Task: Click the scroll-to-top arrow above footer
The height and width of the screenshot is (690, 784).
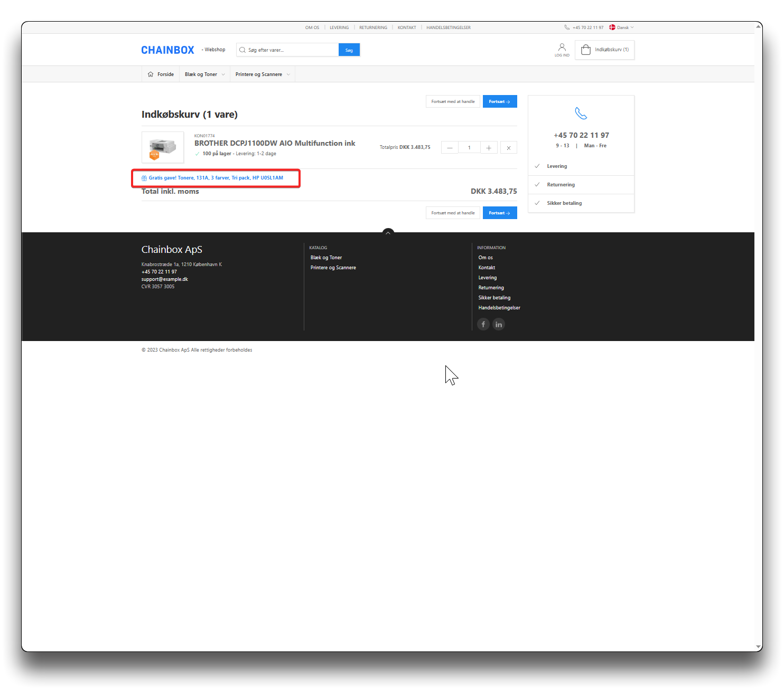Action: point(388,232)
